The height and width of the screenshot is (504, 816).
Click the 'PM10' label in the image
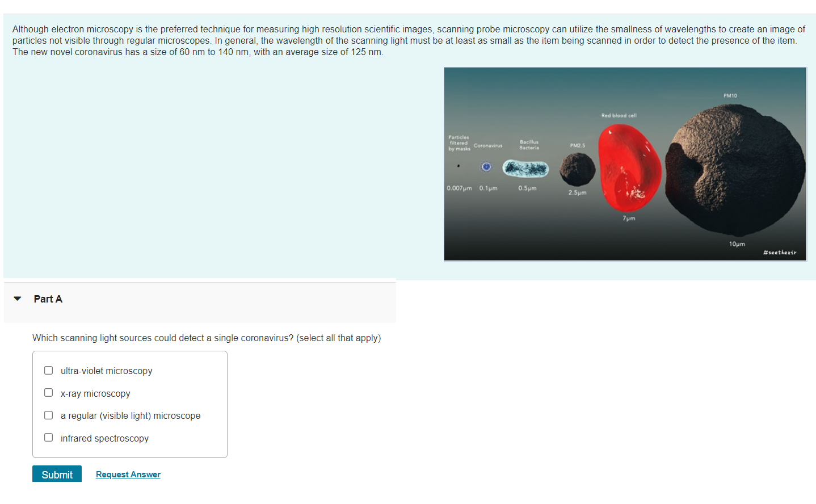730,96
